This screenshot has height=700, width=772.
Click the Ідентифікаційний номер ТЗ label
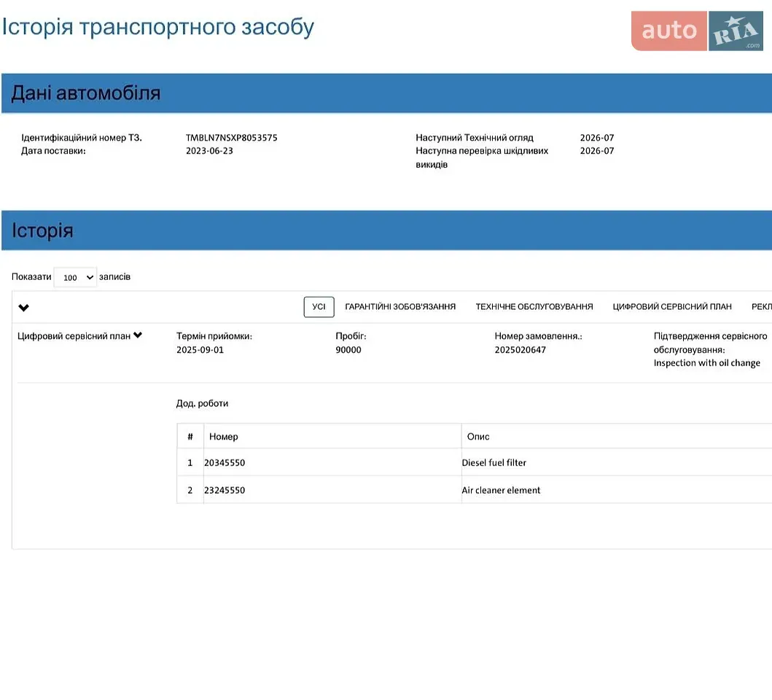(81, 138)
